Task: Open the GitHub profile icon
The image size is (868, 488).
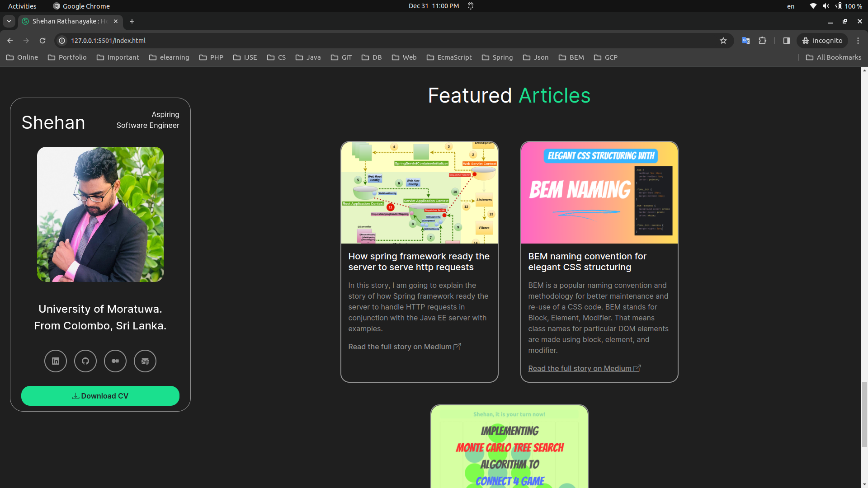Action: (85, 361)
